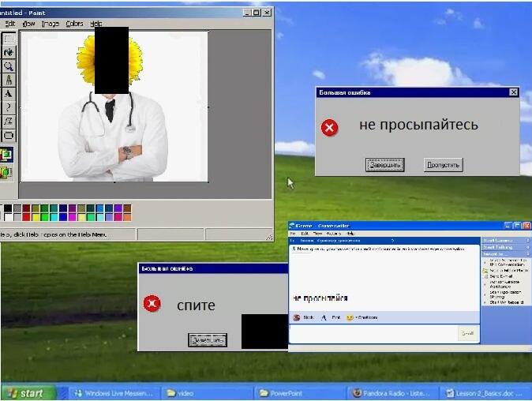Click Завершить in the спите dialog
This screenshot has width=532, height=401.
pos(208,340)
